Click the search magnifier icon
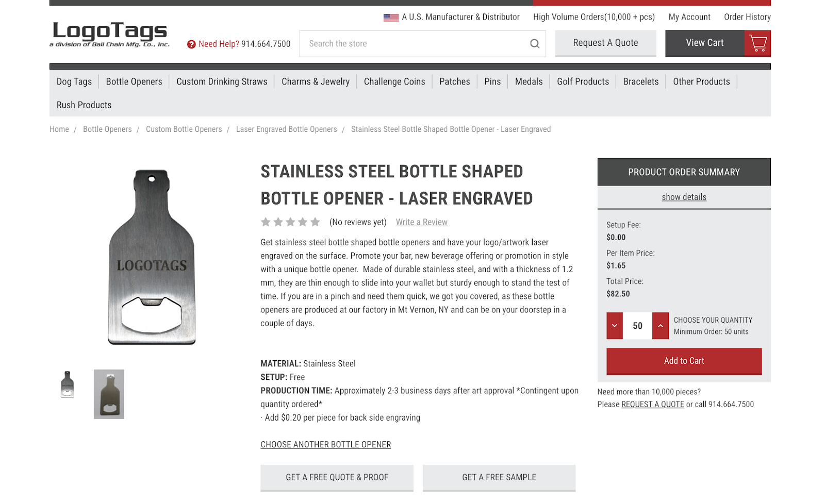The image size is (825, 504). click(x=534, y=43)
